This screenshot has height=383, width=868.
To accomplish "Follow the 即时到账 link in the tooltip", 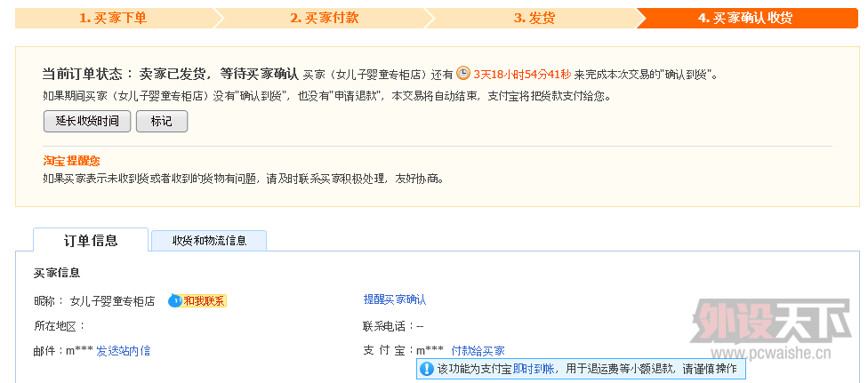I will tap(534, 368).
